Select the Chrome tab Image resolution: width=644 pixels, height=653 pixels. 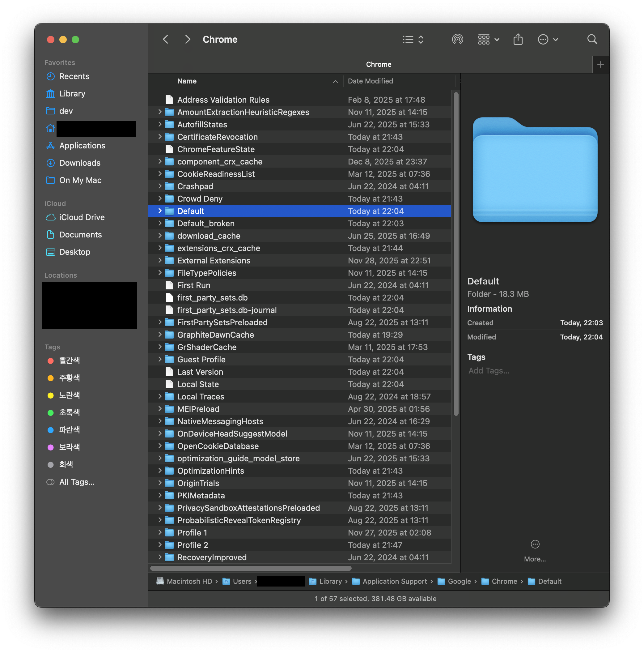click(379, 65)
